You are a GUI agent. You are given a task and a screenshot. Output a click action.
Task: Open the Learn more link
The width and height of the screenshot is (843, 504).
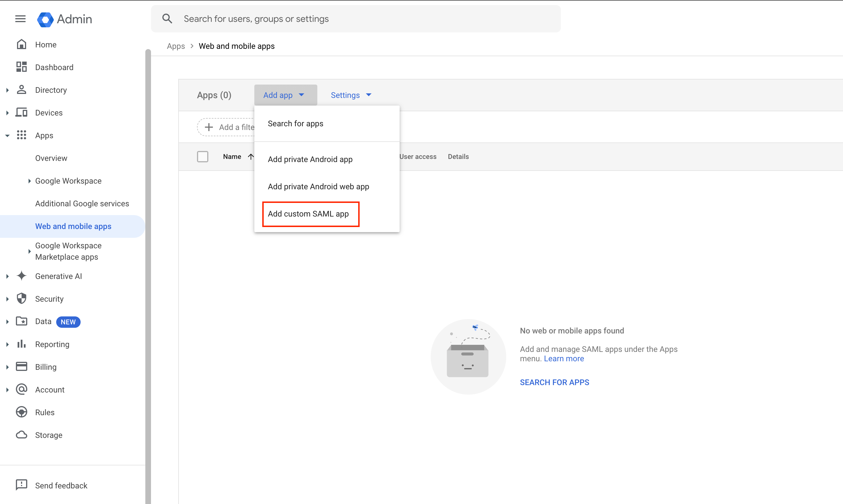564,359
